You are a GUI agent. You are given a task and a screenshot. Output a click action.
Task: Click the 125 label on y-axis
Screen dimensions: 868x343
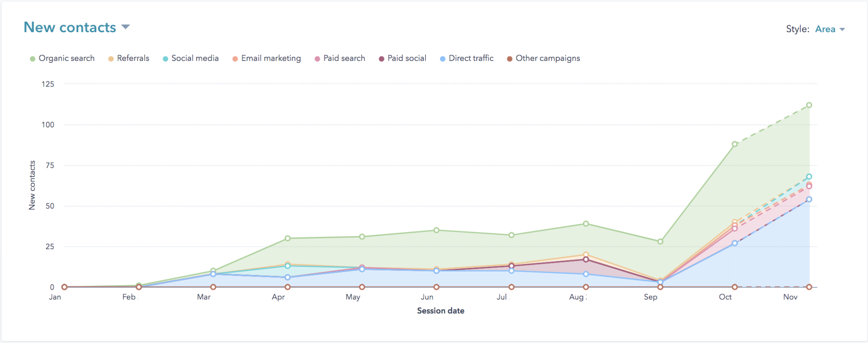coord(48,84)
